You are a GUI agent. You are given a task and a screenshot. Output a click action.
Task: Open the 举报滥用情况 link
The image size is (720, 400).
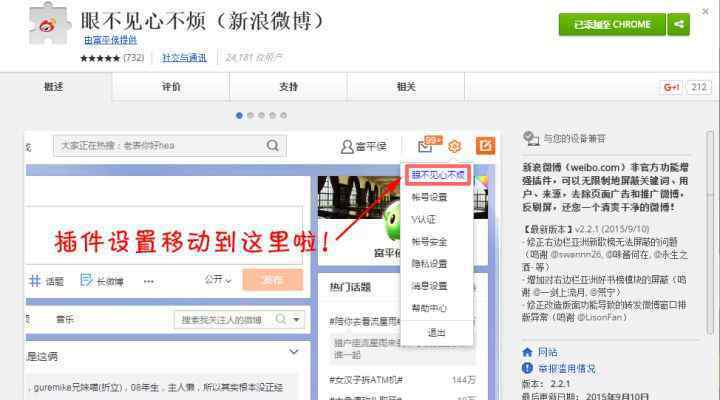[567, 368]
